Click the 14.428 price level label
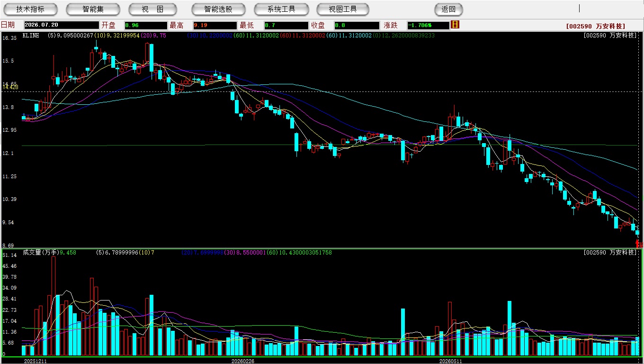Viewport: 644px width, 364px height. 10,87
